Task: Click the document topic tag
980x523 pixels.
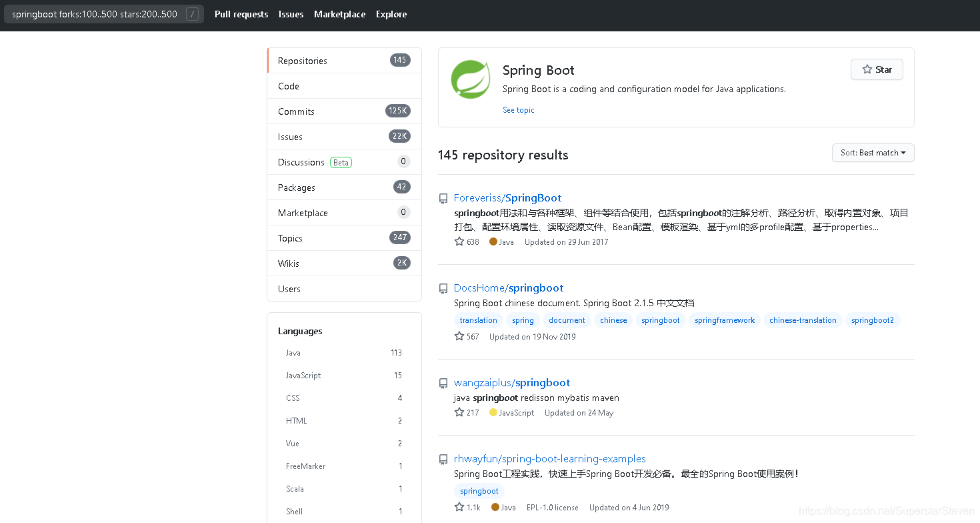Action: tap(567, 320)
